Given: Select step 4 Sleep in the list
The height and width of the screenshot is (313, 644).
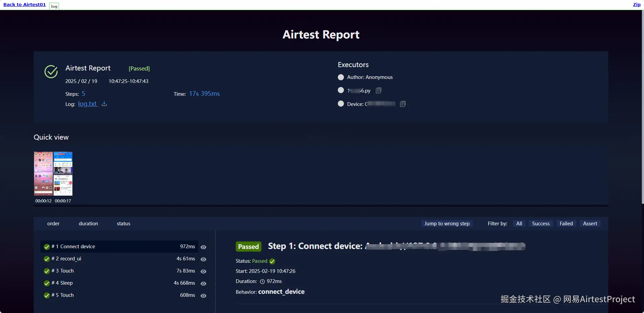Looking at the screenshot, I should tap(119, 283).
